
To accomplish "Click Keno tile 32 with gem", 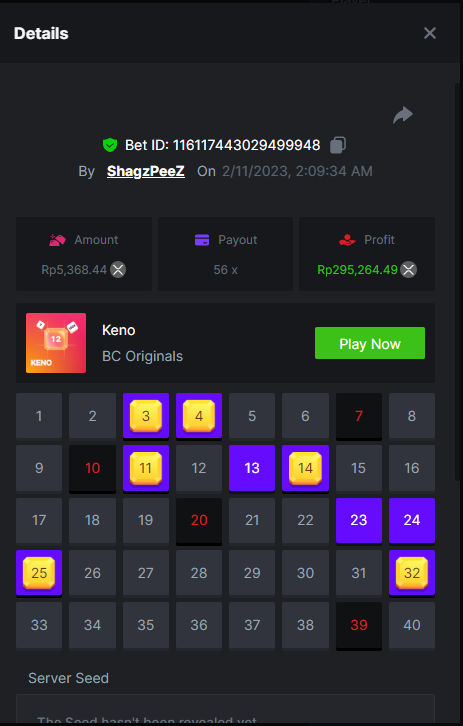I will 412,573.
